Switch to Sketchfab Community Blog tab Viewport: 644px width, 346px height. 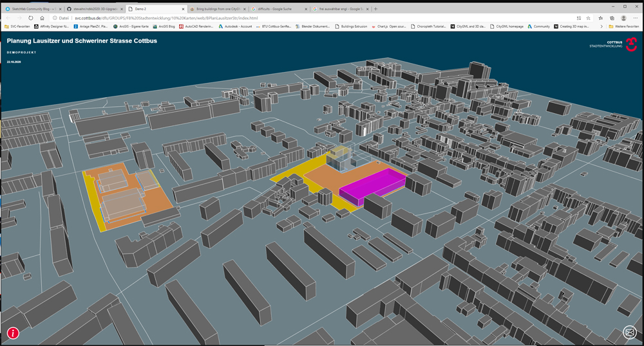[33, 8]
